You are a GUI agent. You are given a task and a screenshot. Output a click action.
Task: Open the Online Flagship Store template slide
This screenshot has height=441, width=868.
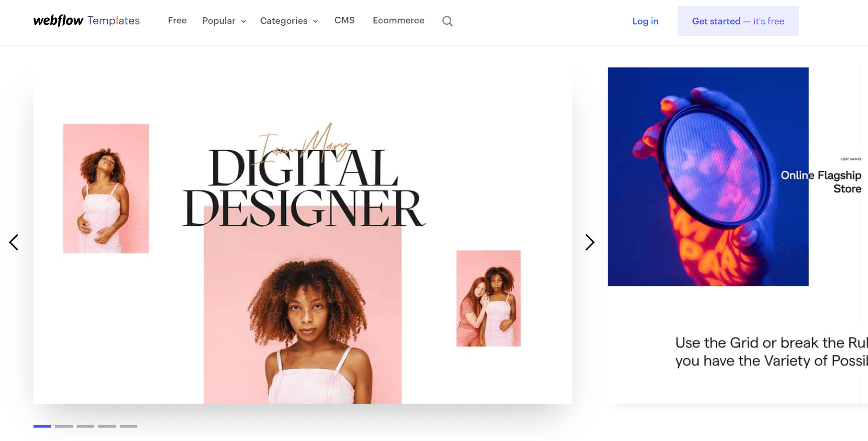pos(738,236)
